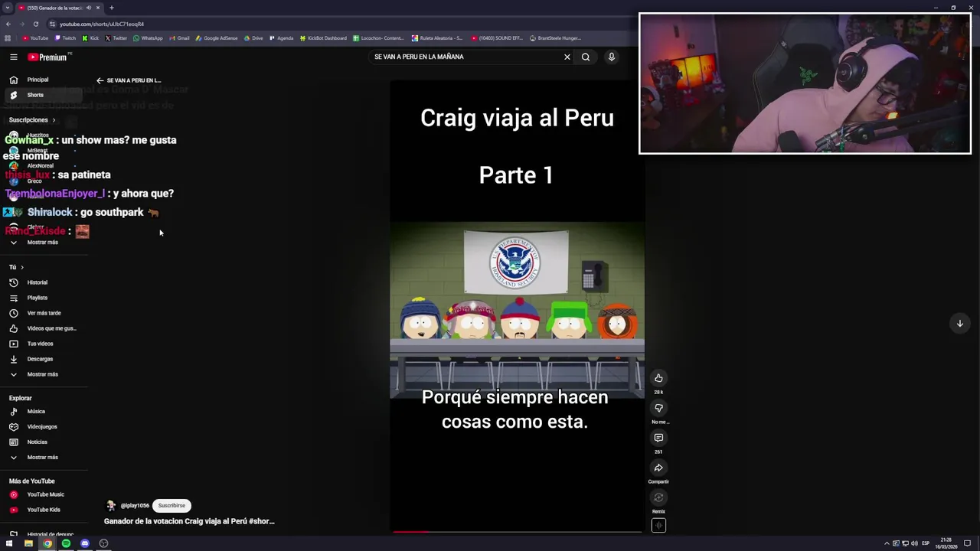Go to next Short with down arrow
This screenshot has width=980, height=551.
[959, 323]
